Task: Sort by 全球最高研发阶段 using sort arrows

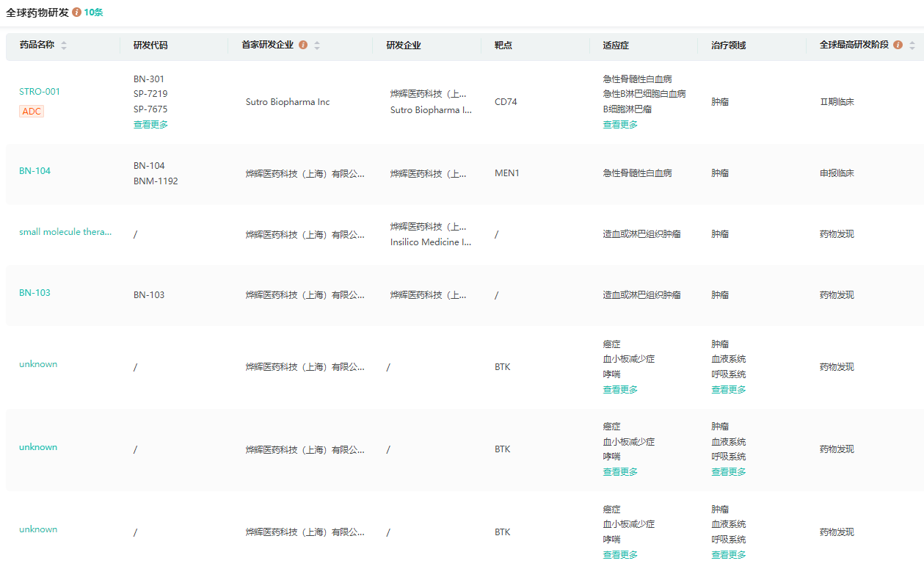Action: 912,46
